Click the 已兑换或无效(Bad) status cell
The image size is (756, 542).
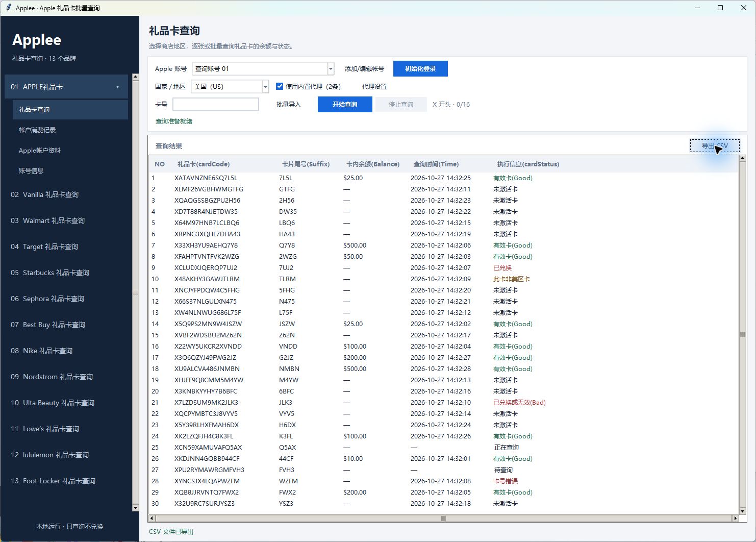(x=519, y=403)
